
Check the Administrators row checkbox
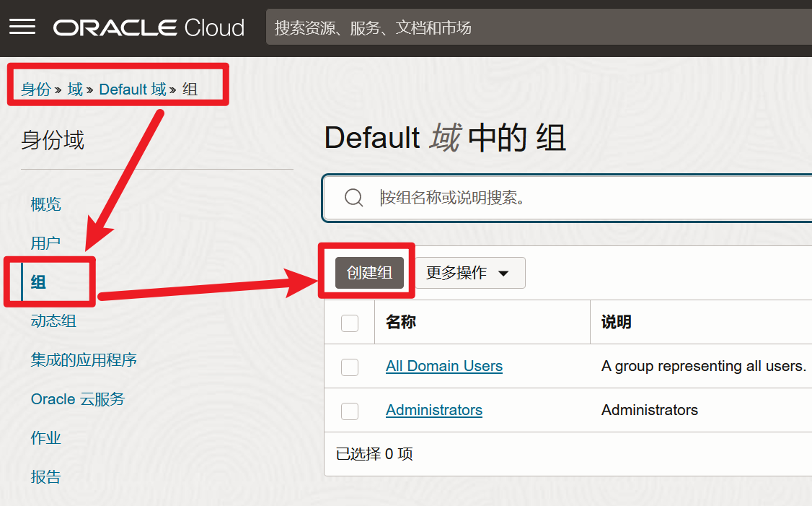pyautogui.click(x=350, y=411)
